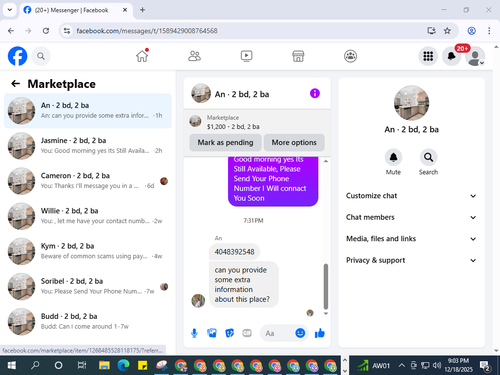Click the chat header name An - 2 bd, 2 ba
This screenshot has width=500, height=375.
click(x=242, y=94)
